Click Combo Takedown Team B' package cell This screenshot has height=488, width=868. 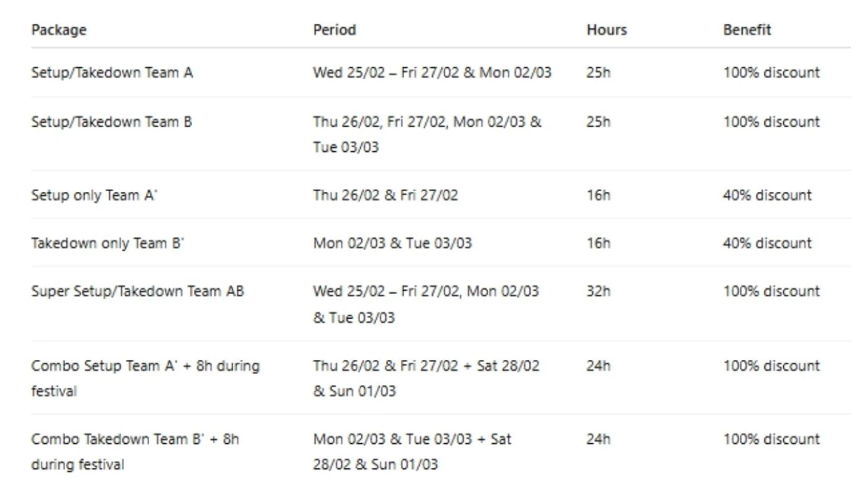click(135, 451)
